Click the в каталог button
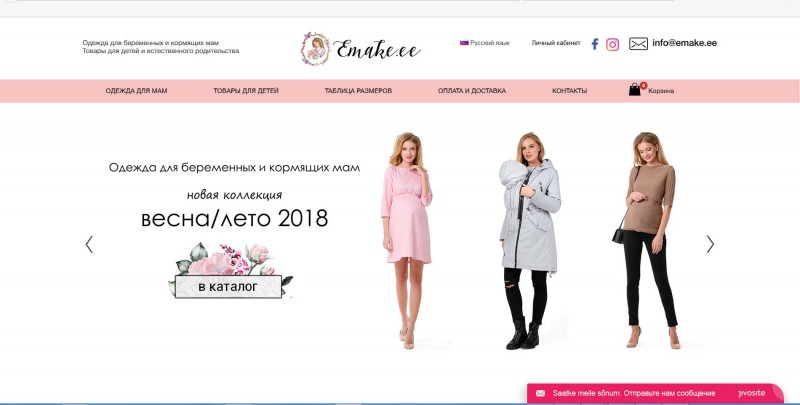Viewport: 800px width, 405px height. pos(228,287)
